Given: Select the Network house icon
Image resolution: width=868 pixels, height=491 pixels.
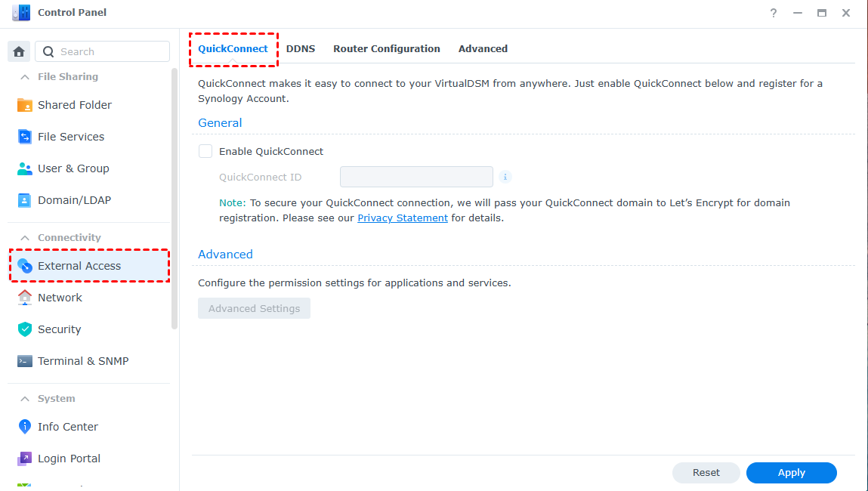Looking at the screenshot, I should [x=25, y=298].
